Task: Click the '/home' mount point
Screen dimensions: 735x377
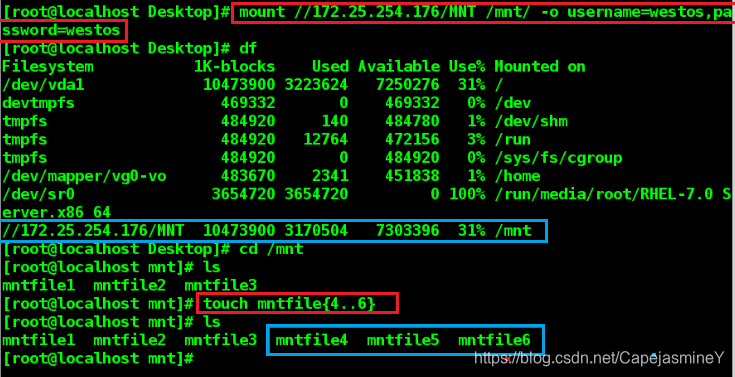Action: pyautogui.click(x=518, y=177)
